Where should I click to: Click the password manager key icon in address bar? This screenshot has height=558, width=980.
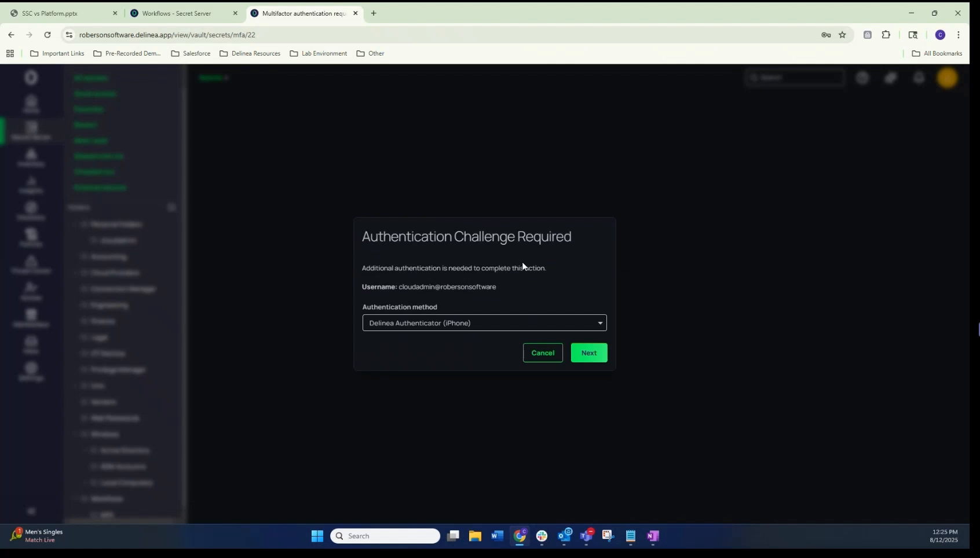[827, 35]
